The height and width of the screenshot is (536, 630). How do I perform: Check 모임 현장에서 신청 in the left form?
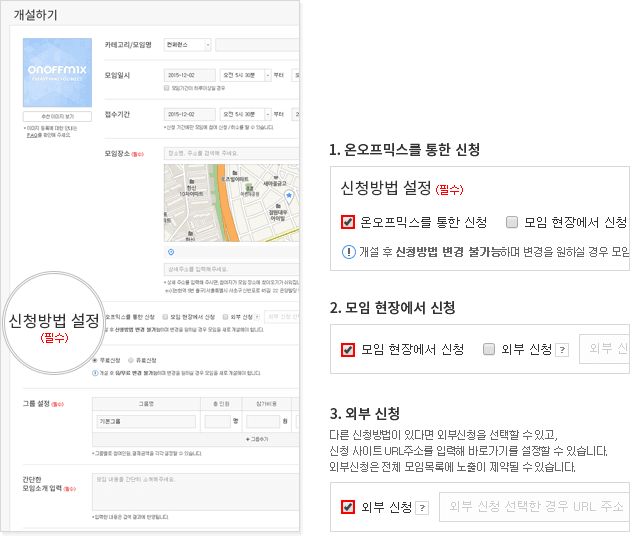pos(165,317)
